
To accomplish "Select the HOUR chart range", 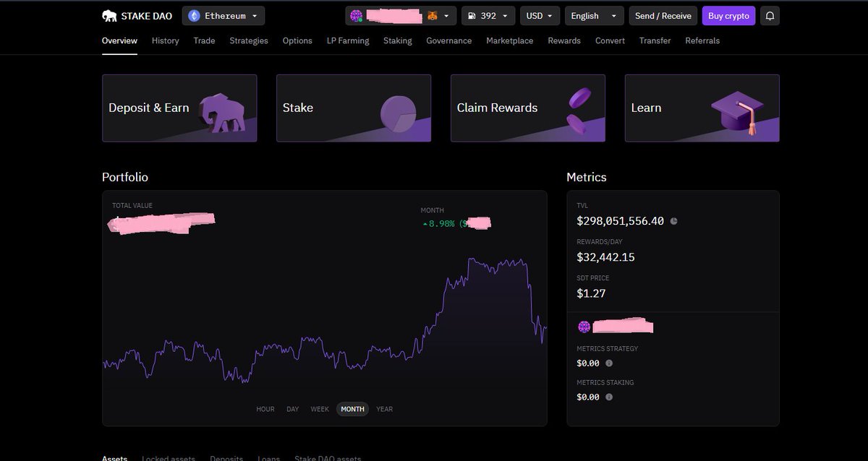I will pyautogui.click(x=265, y=409).
